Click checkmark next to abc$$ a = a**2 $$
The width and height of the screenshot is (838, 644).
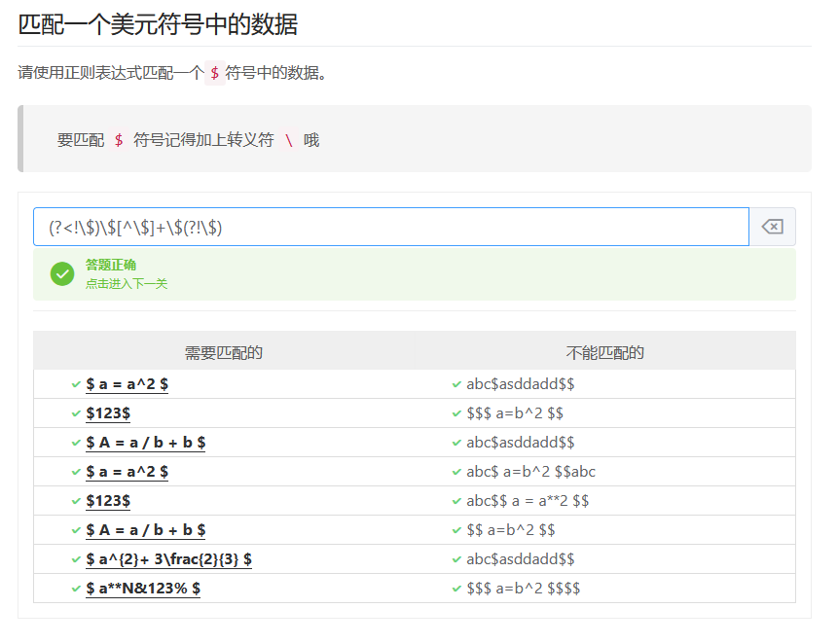[456, 501]
